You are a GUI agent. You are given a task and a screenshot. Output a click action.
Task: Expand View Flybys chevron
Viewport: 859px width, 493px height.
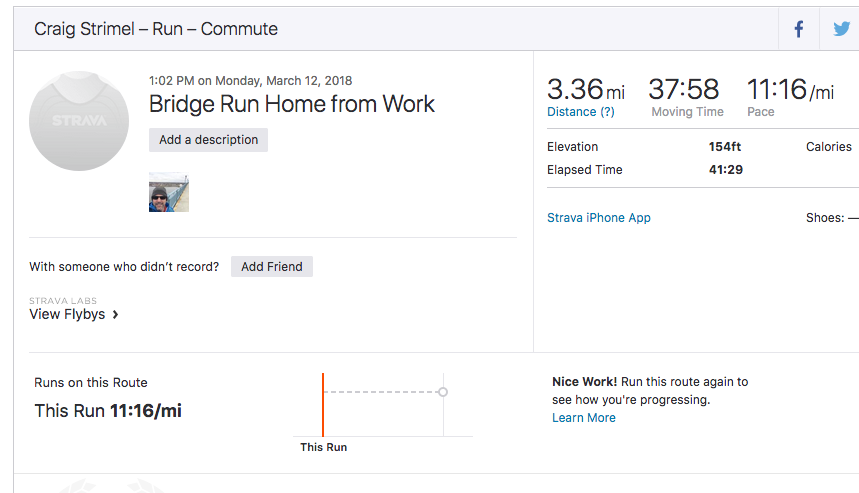click(x=116, y=314)
